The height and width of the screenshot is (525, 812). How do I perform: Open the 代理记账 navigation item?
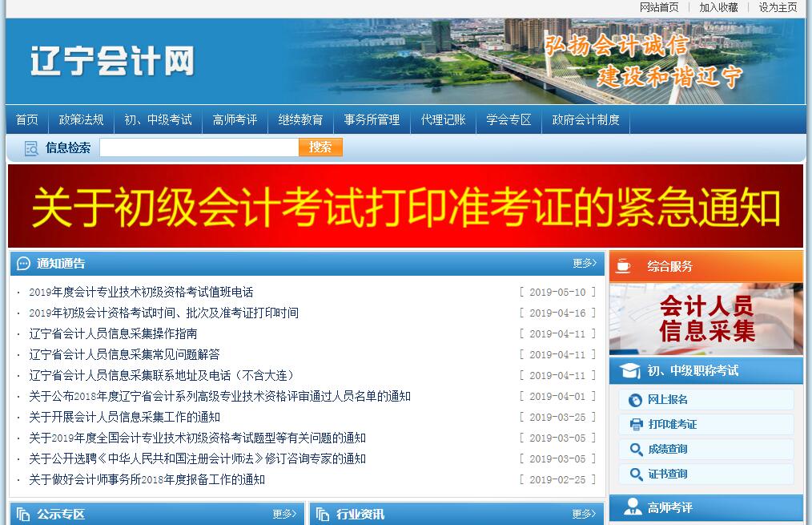point(444,119)
